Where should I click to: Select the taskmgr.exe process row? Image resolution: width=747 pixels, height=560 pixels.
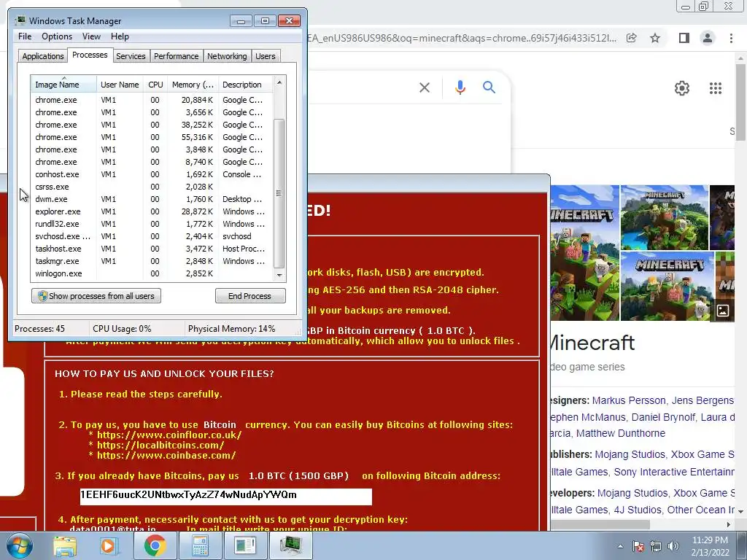click(x=152, y=261)
